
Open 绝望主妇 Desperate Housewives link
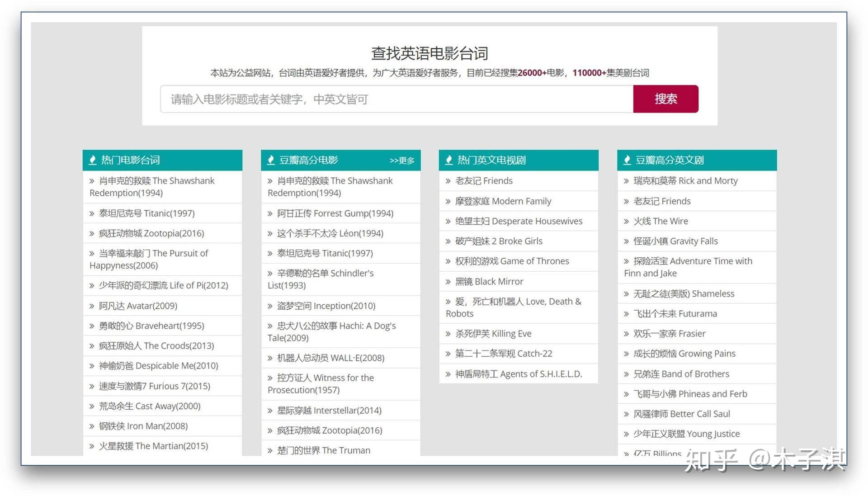519,221
